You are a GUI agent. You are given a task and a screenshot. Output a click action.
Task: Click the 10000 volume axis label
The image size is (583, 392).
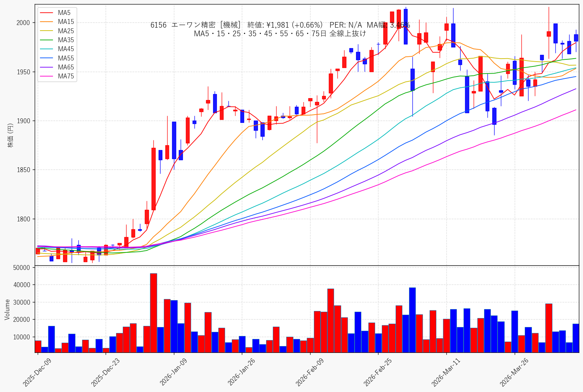point(21,337)
